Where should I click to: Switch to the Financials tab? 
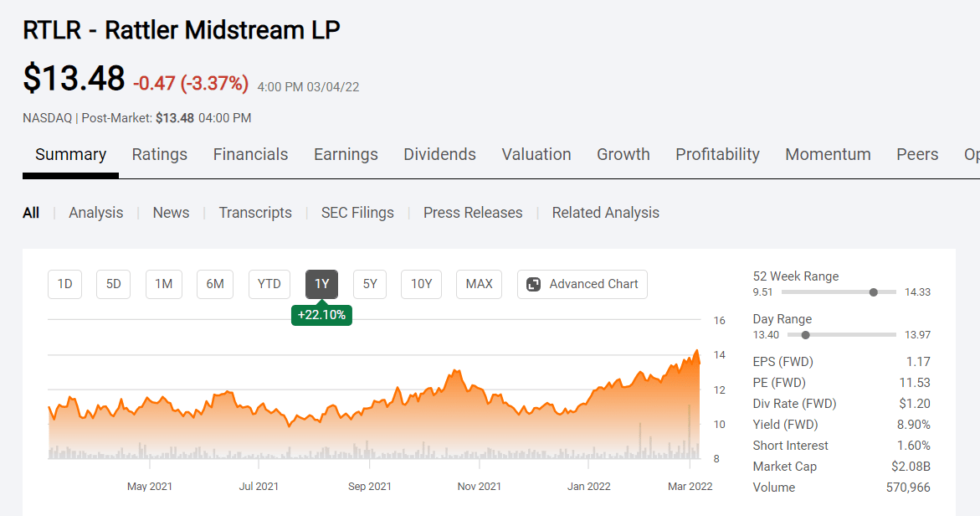point(250,154)
